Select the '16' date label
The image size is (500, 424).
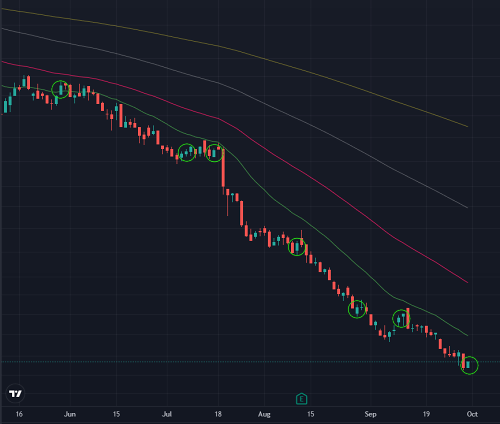tap(19, 414)
